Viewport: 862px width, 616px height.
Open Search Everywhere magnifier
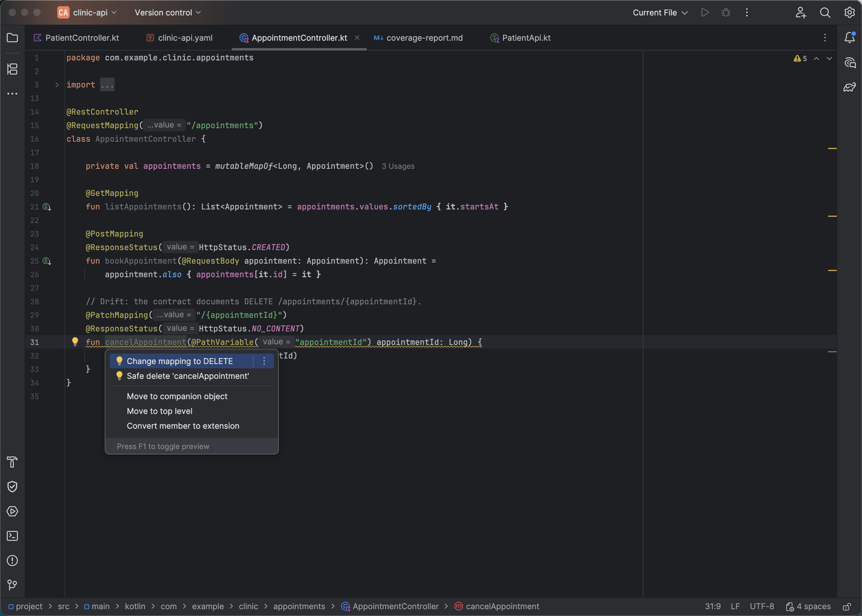point(825,12)
